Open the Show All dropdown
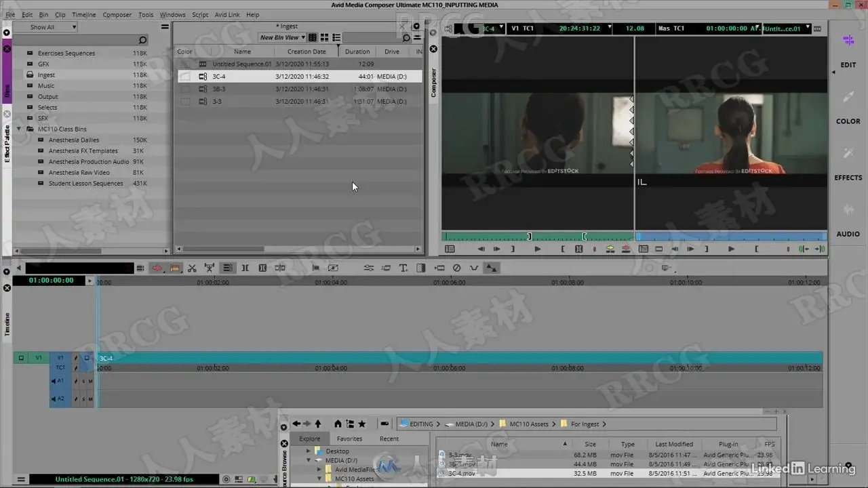Viewport: 868px width, 488px height. coord(54,27)
